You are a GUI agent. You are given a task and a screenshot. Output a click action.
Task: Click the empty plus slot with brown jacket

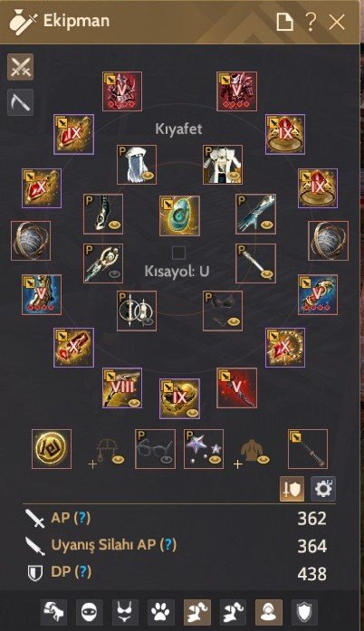[253, 452]
